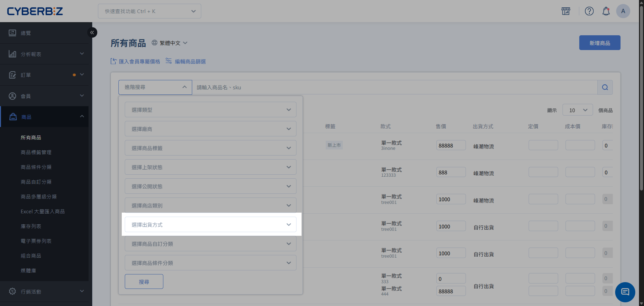Open 選擇出貨方式 dropdown
Image resolution: width=644 pixels, height=306 pixels.
[211, 224]
